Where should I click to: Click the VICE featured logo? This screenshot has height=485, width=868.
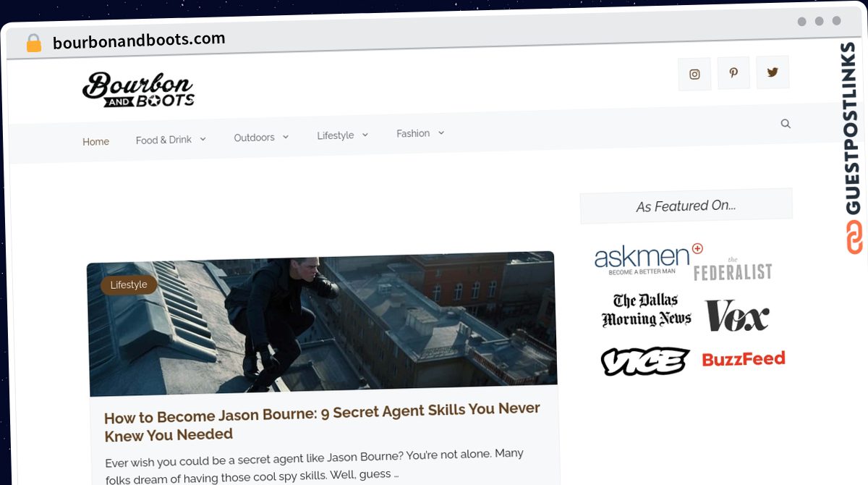tap(644, 360)
